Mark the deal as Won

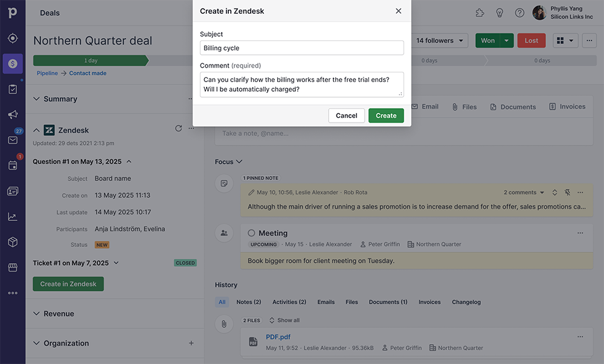[x=487, y=40]
